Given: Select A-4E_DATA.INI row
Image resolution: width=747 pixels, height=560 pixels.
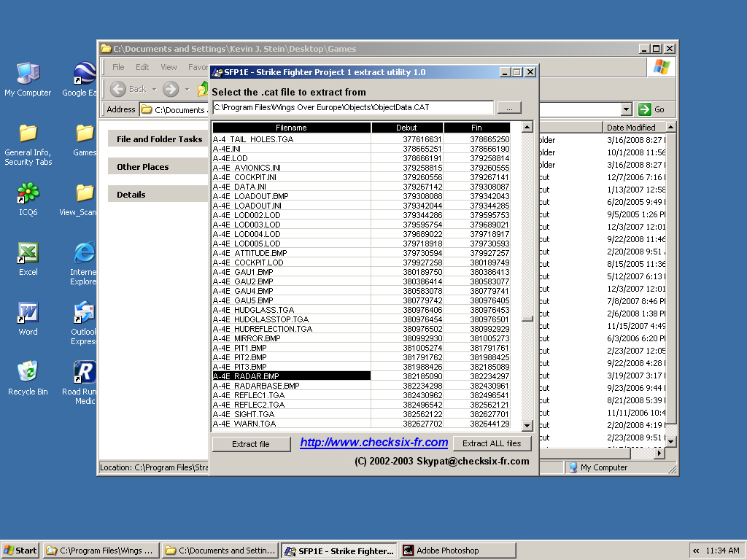Looking at the screenshot, I should point(361,187).
